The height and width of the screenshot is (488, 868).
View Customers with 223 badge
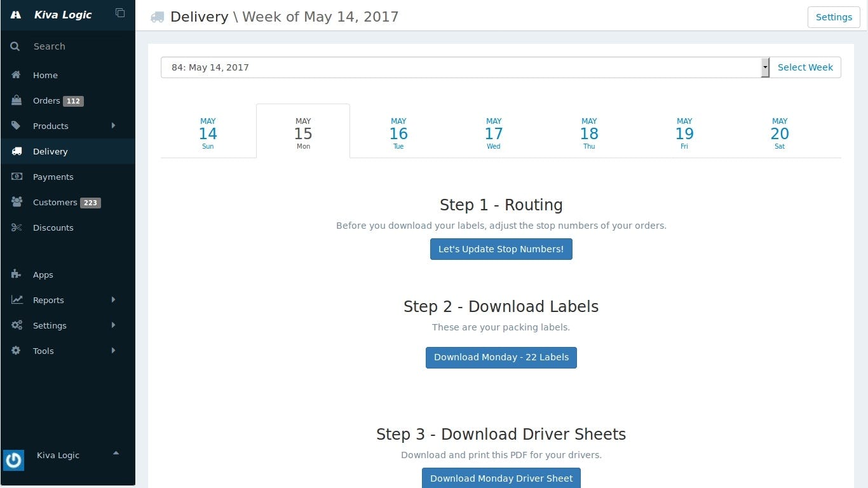pyautogui.click(x=55, y=202)
